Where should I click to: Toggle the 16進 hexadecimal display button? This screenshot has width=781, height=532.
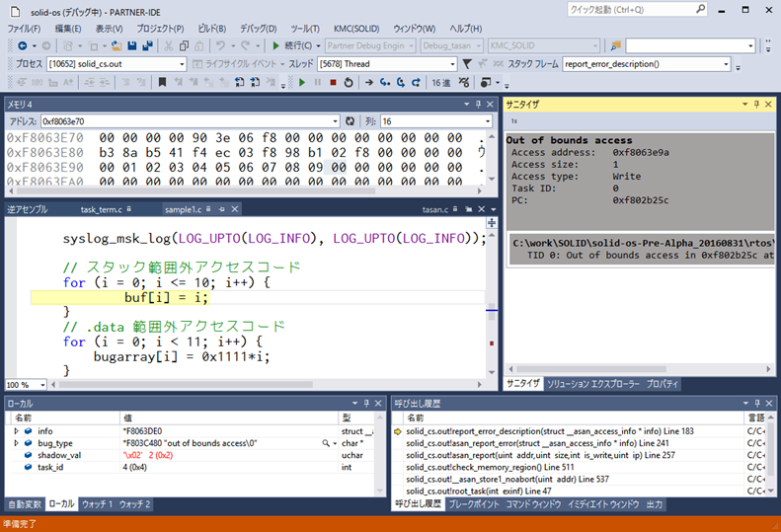pyautogui.click(x=440, y=83)
